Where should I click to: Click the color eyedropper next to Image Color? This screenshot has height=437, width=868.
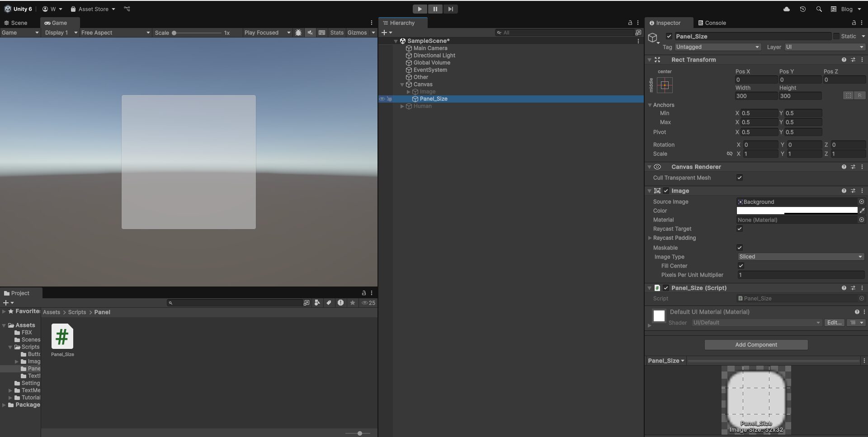(x=863, y=211)
